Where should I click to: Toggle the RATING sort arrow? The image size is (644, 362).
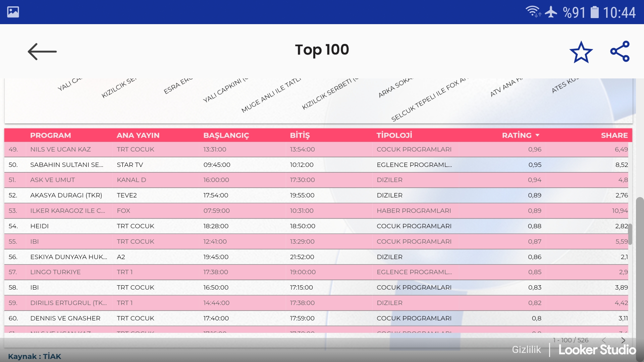[538, 135]
